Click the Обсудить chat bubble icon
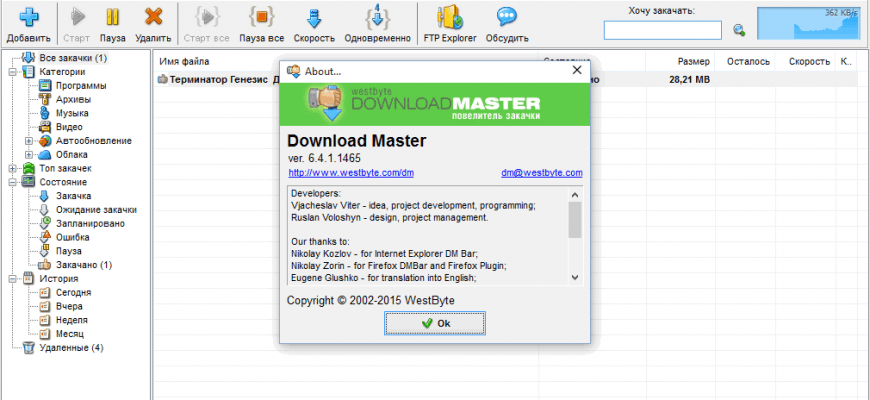 tap(507, 17)
